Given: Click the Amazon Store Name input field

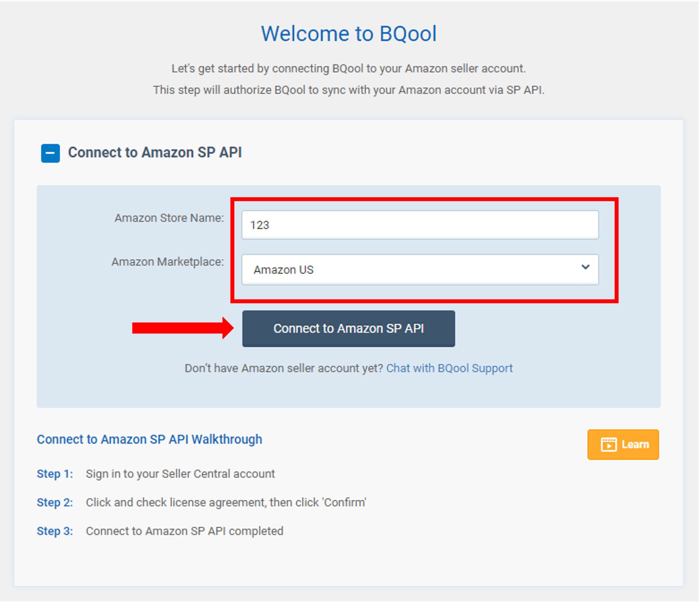Looking at the screenshot, I should pyautogui.click(x=420, y=225).
